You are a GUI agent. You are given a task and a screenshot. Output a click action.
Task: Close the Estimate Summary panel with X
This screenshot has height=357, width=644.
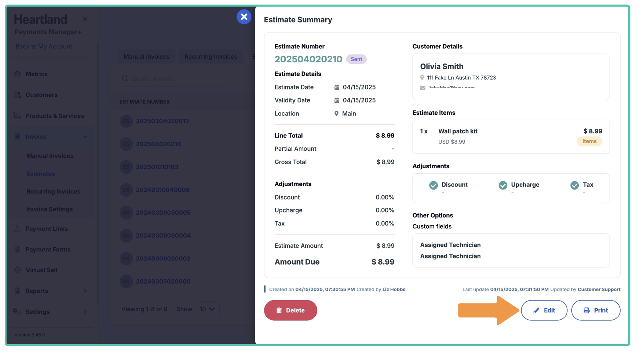244,17
